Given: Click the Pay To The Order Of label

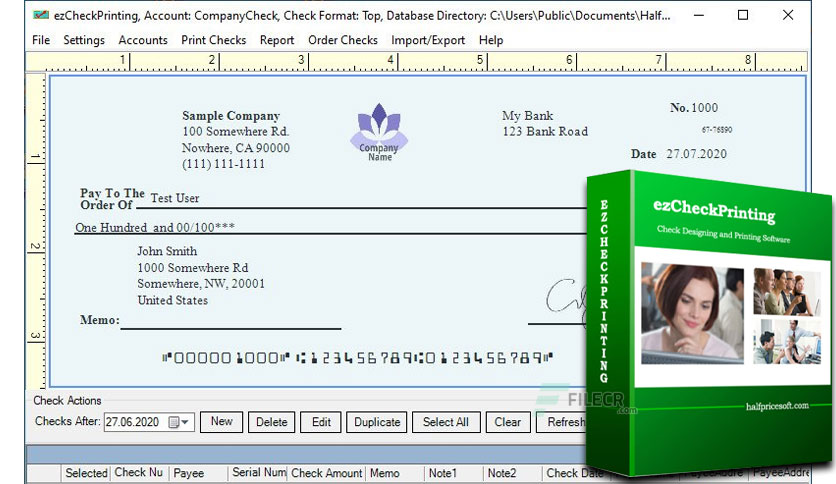Looking at the screenshot, I should 112,199.
